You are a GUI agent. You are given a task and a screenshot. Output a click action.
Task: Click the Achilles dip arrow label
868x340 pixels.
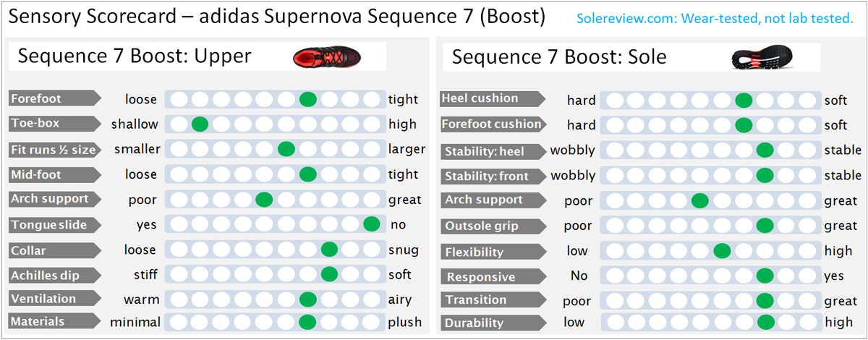tap(55, 275)
